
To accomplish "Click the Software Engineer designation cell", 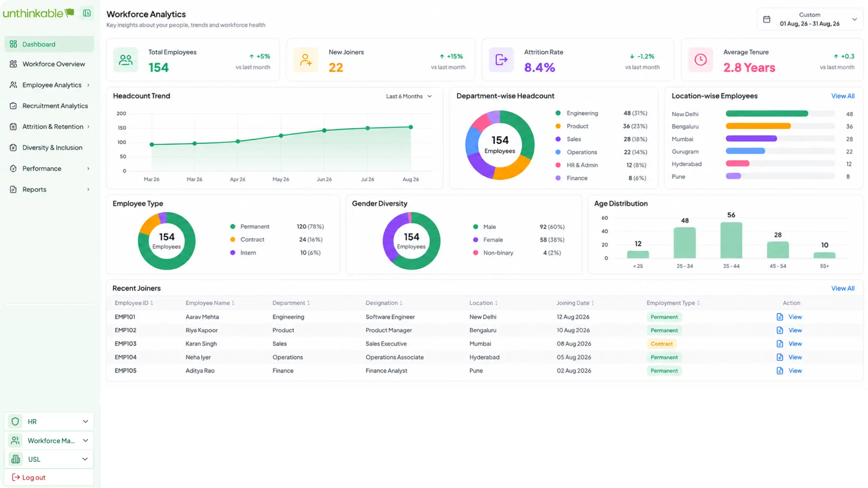I will coord(390,317).
